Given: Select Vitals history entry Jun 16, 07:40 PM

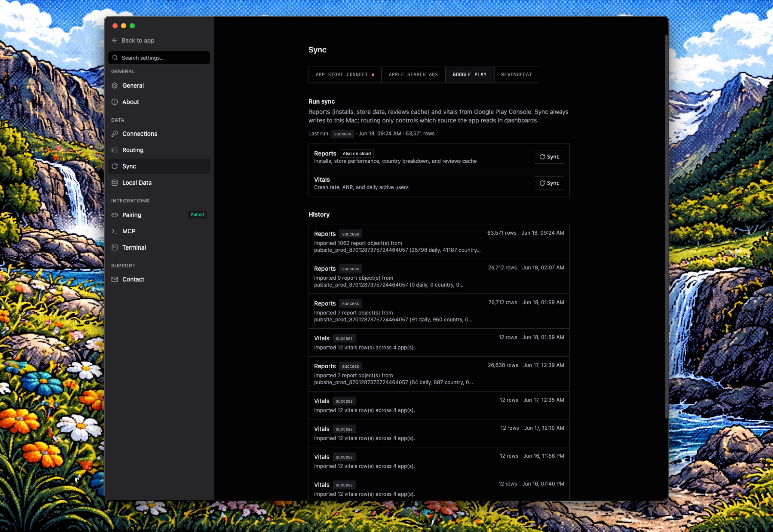Looking at the screenshot, I should [439, 487].
